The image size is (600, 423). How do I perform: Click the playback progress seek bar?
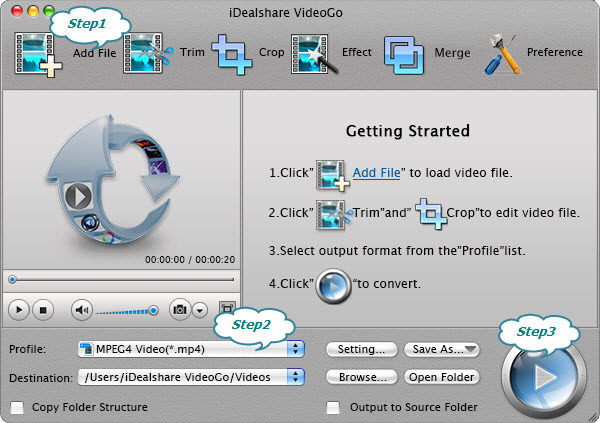(x=121, y=280)
